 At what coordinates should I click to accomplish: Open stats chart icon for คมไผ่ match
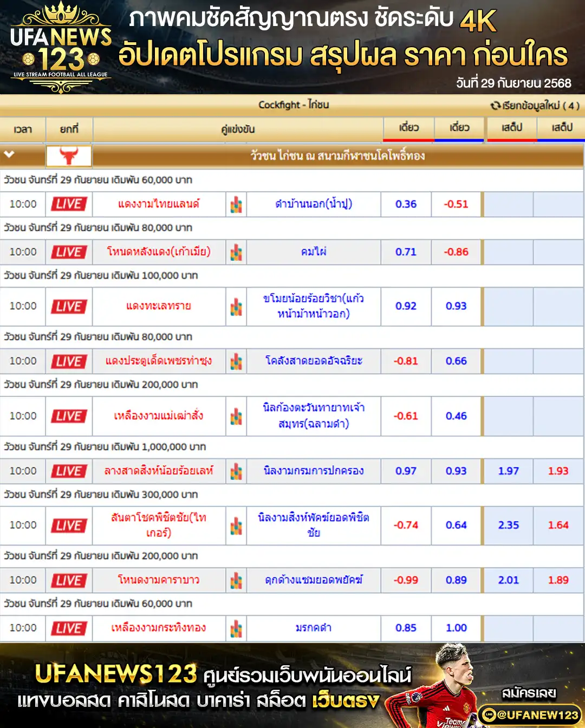(236, 252)
